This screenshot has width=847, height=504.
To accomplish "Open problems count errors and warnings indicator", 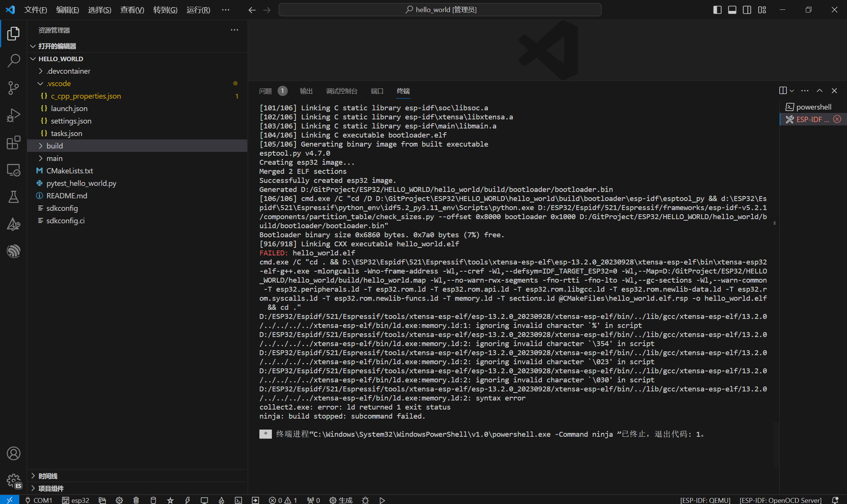I will click(x=283, y=500).
